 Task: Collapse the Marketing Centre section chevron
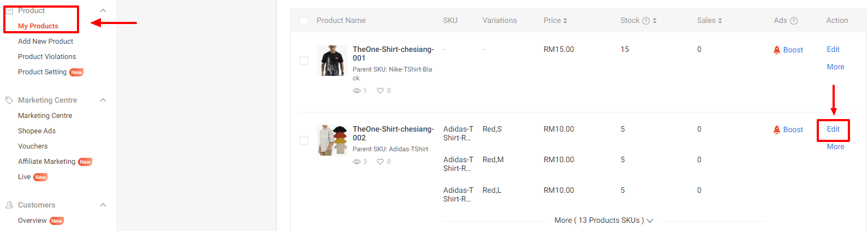point(103,100)
